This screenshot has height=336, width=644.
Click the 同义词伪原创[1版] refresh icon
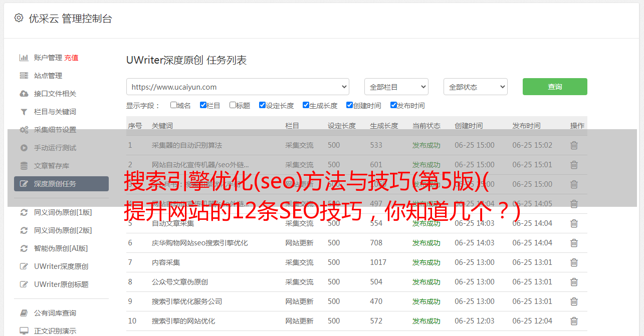pyautogui.click(x=24, y=212)
